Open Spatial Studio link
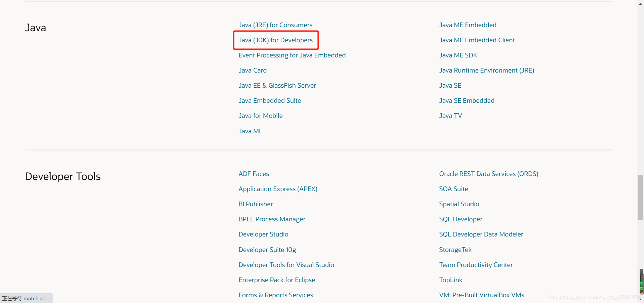This screenshot has height=303, width=644. (x=459, y=204)
